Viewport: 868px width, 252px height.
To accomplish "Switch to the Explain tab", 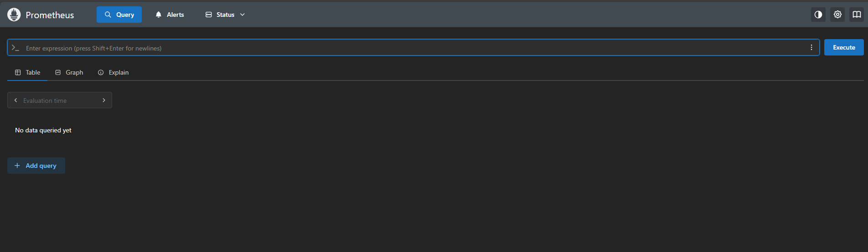I will (113, 72).
